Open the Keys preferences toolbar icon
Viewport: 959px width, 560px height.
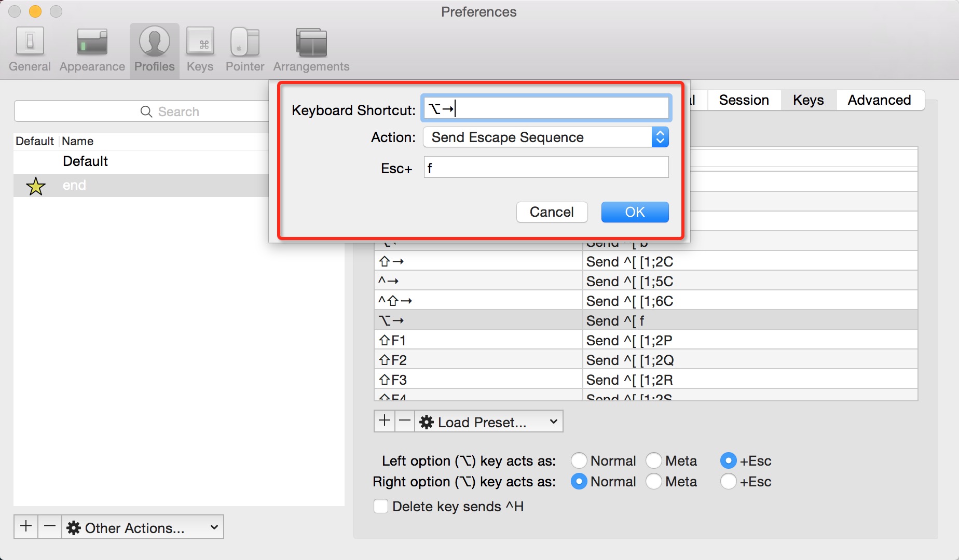tap(200, 50)
